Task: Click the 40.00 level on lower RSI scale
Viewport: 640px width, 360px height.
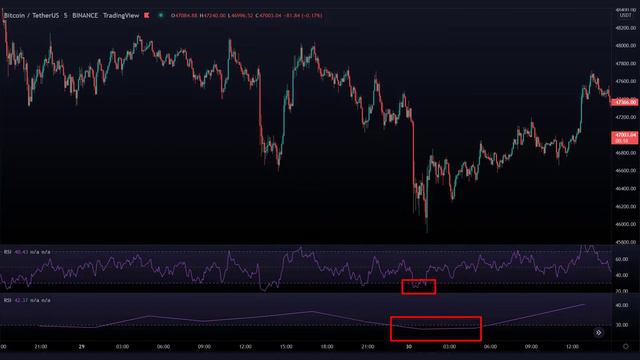Action: (622, 305)
